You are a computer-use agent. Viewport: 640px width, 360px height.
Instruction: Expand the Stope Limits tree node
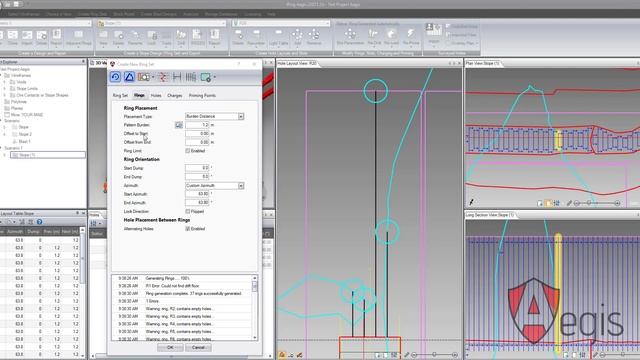(x=4, y=89)
